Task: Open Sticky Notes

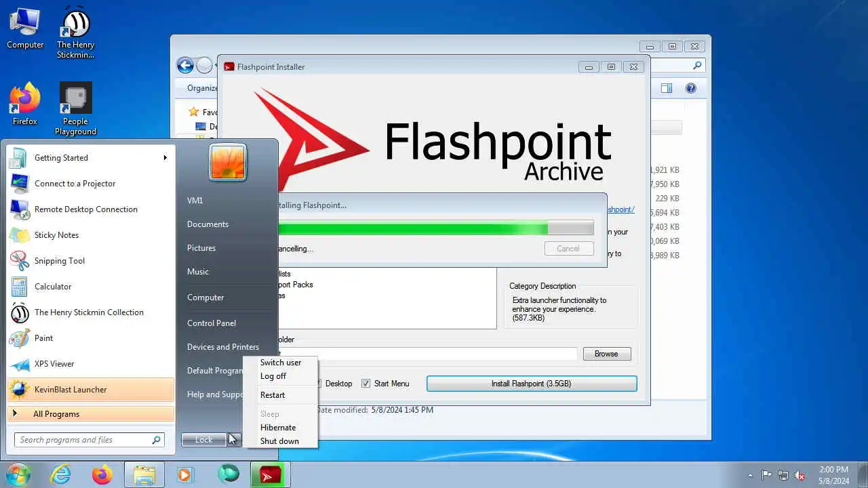Action: pyautogui.click(x=90, y=235)
